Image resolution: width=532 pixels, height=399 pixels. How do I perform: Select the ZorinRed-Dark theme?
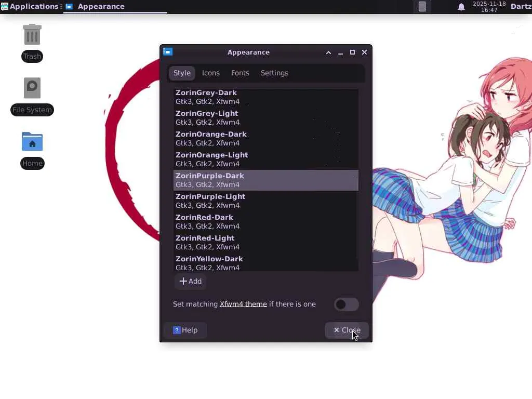pyautogui.click(x=265, y=221)
